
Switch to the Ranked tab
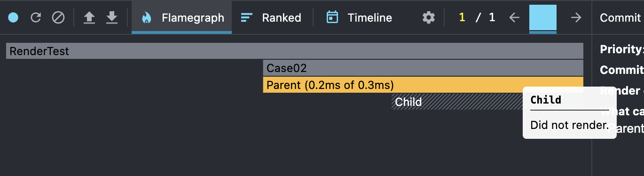tap(271, 17)
